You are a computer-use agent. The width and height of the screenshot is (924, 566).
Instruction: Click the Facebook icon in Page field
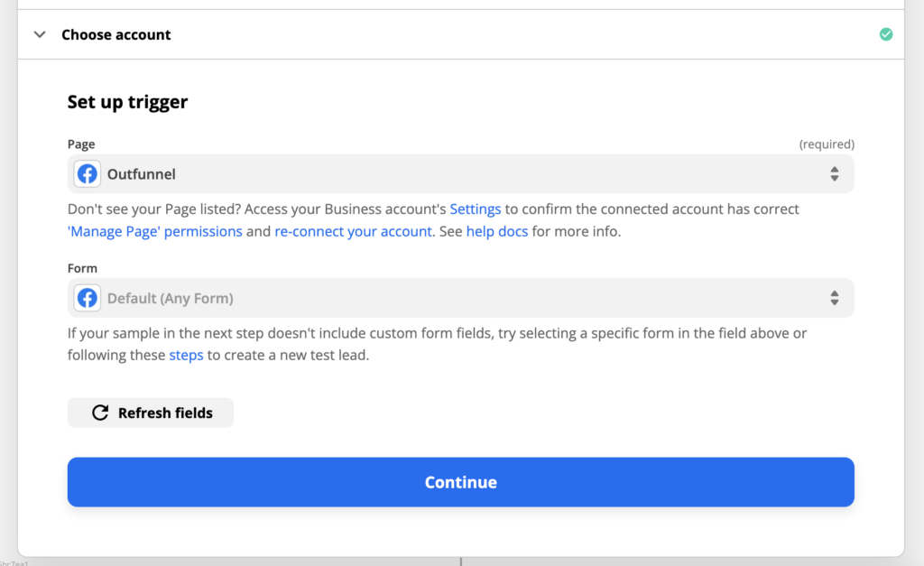88,174
